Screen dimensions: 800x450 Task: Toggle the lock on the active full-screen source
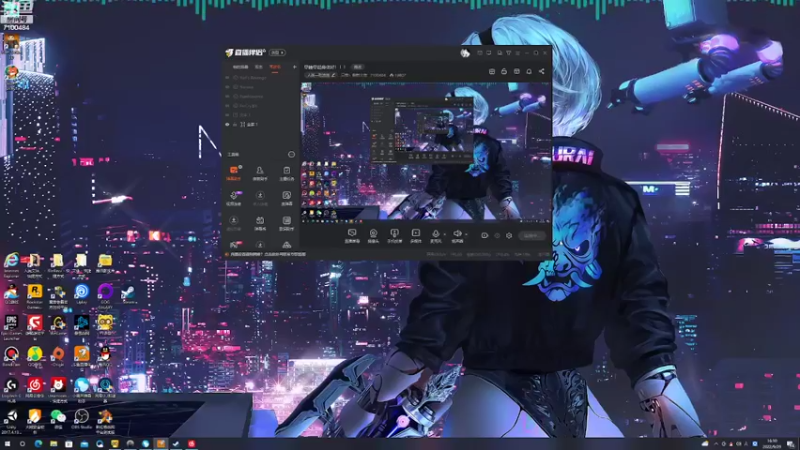235,124
